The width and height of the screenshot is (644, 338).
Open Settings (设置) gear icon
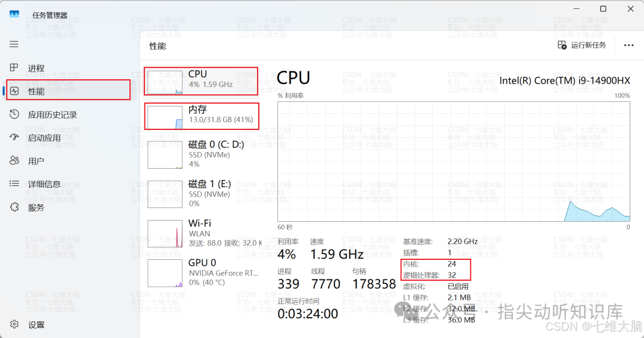[x=15, y=325]
